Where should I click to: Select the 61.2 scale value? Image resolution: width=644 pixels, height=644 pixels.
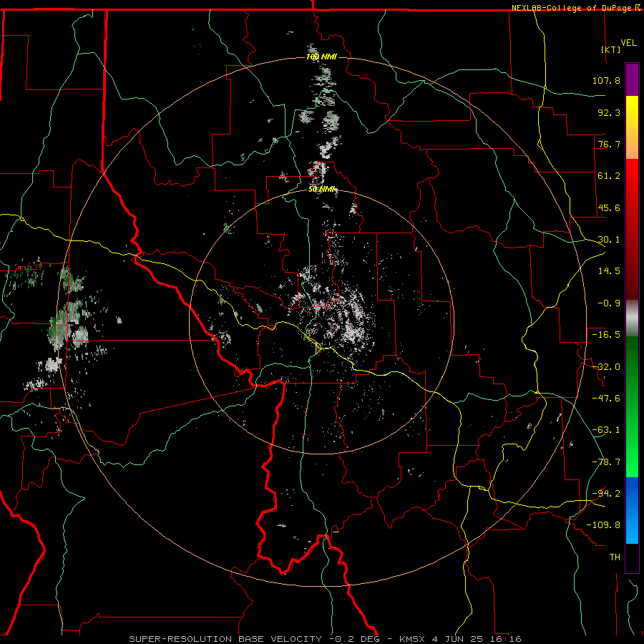click(x=609, y=175)
